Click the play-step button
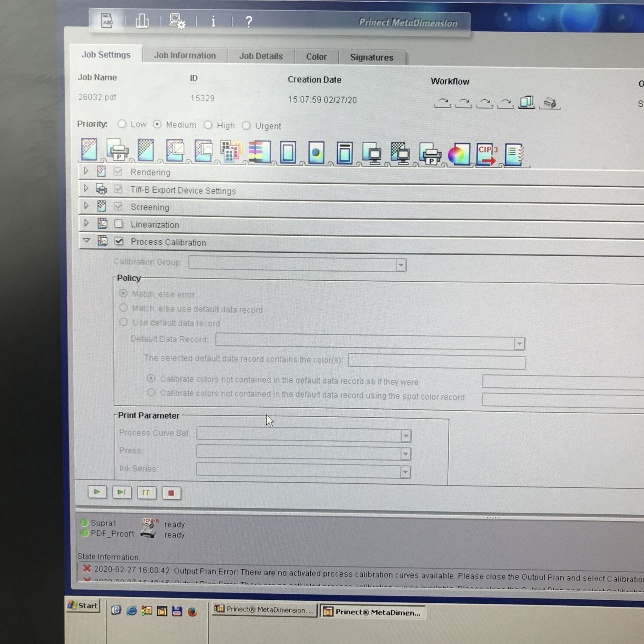 [122, 492]
